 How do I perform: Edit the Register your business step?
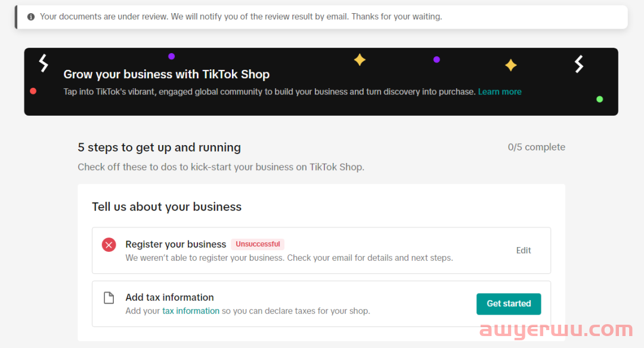click(524, 251)
